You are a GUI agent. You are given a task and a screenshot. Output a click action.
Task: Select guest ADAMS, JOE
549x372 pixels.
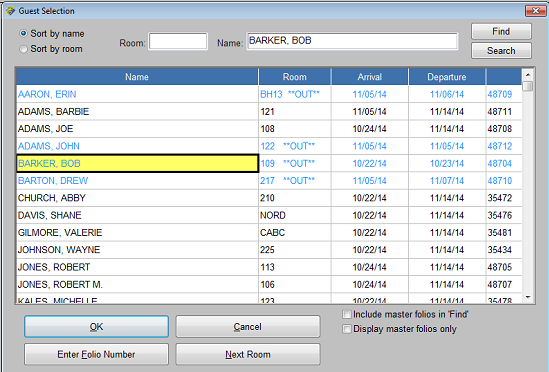click(137, 129)
